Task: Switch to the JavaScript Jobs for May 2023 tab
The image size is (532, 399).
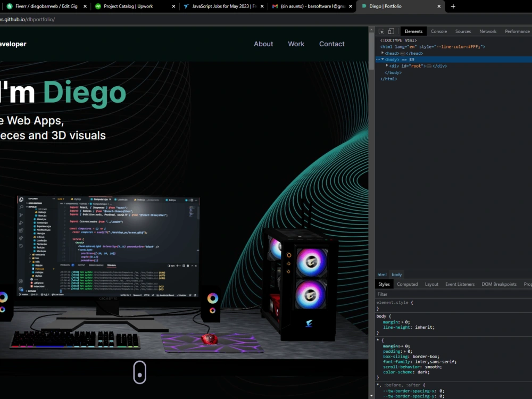Action: tap(223, 6)
